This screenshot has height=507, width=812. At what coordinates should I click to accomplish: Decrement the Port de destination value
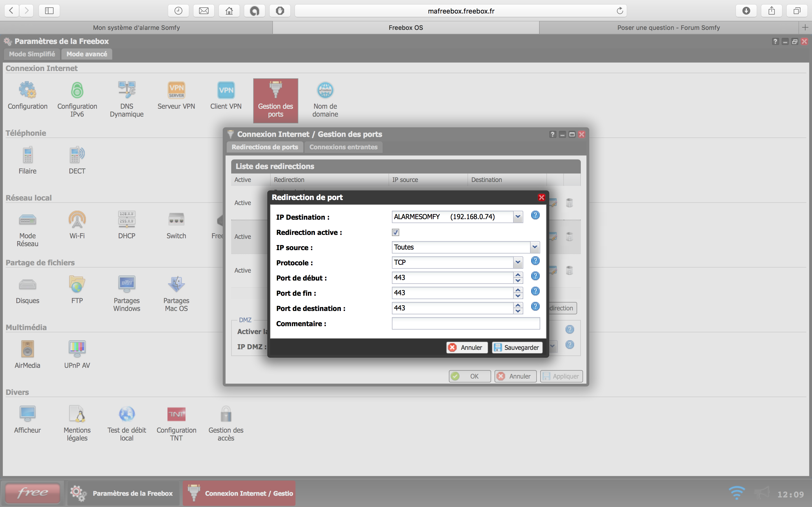point(518,311)
